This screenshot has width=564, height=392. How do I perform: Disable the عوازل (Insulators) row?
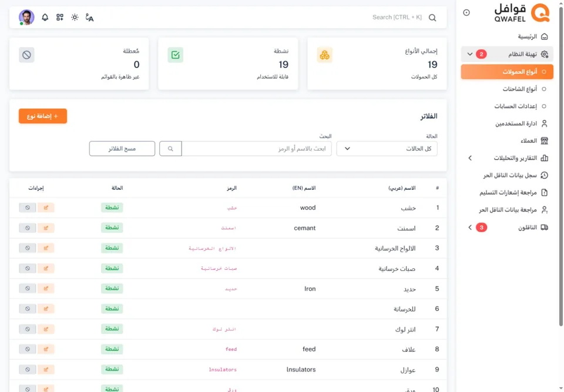pyautogui.click(x=28, y=369)
